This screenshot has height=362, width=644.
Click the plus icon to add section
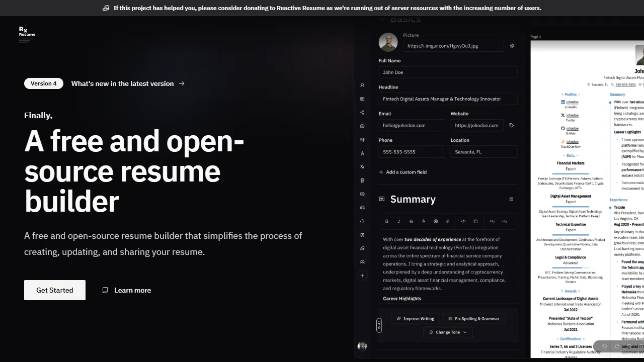click(362, 276)
